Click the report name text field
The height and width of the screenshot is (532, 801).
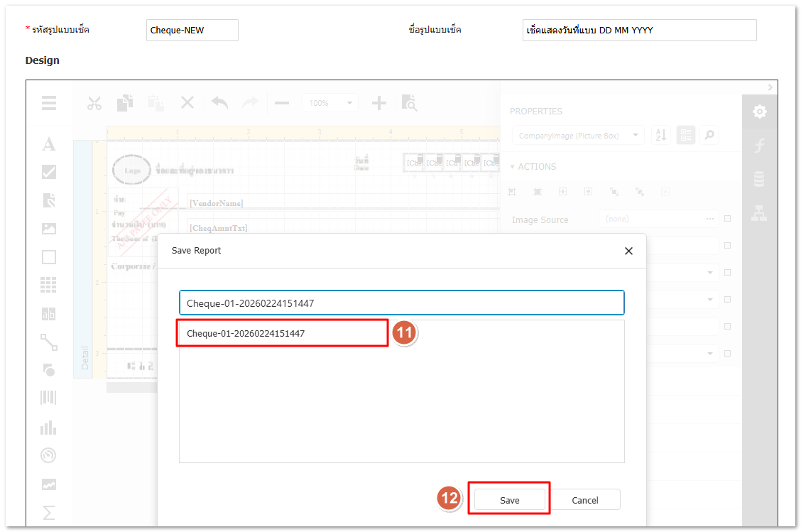click(401, 303)
